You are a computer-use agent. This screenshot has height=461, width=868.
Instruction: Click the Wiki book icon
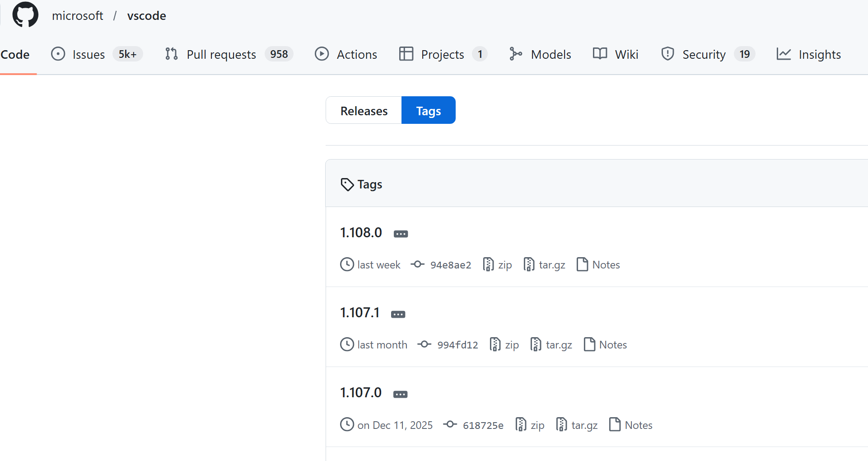600,54
